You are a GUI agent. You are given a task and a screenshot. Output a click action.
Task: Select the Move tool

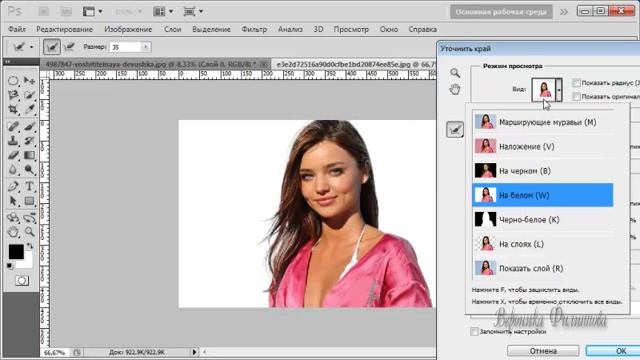click(x=29, y=80)
